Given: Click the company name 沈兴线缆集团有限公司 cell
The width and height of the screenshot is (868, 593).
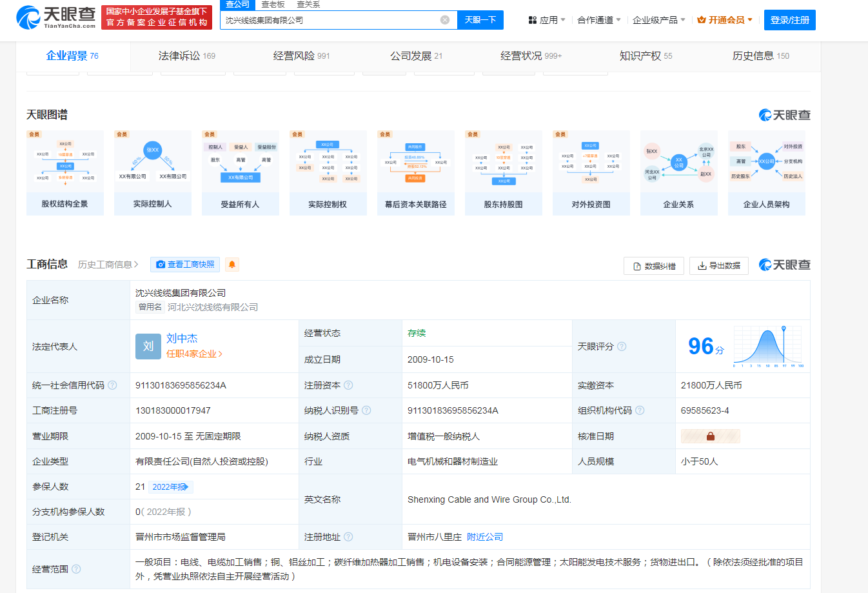Looking at the screenshot, I should [x=181, y=293].
